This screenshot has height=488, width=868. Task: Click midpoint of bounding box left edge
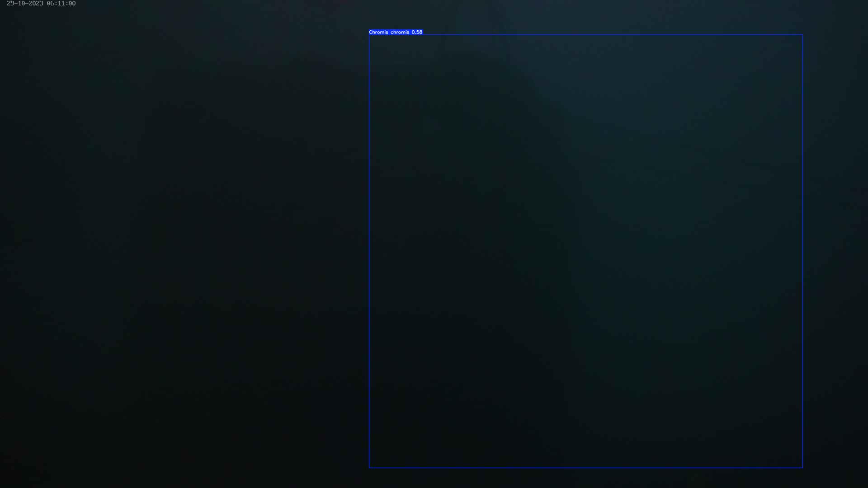369,251
